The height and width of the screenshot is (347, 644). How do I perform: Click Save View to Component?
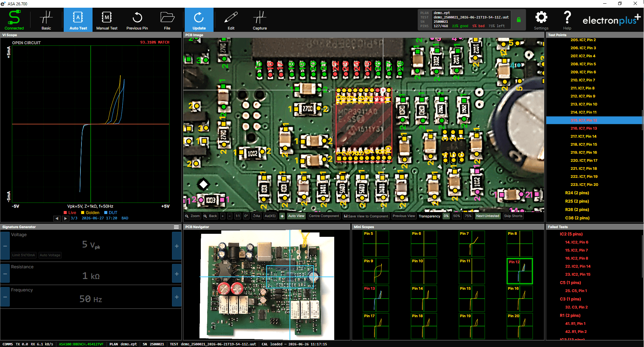[366, 216]
